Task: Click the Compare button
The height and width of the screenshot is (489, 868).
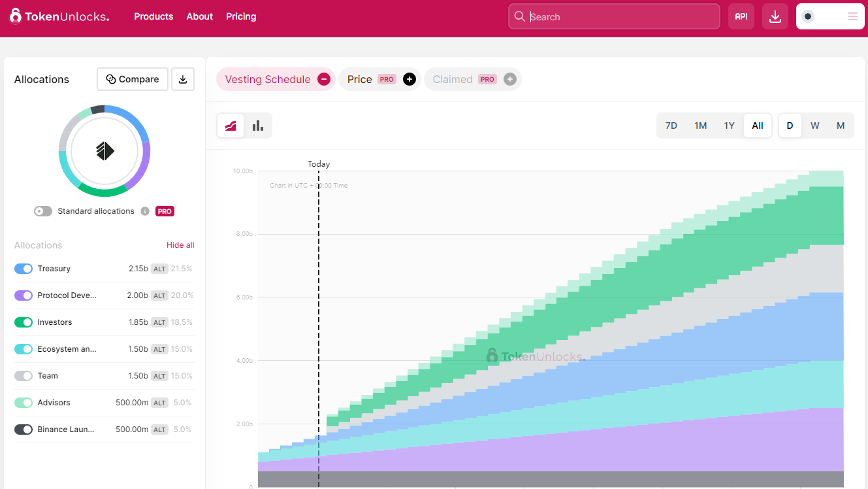Action: 133,79
